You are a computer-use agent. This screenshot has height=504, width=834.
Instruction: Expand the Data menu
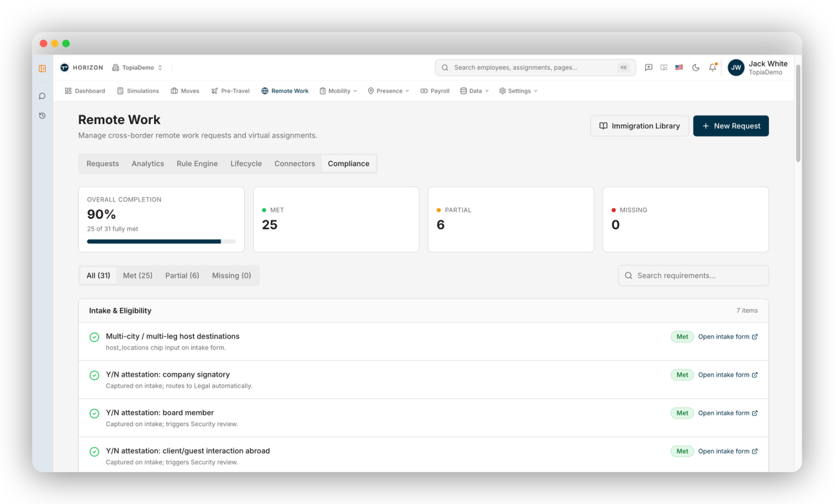474,91
